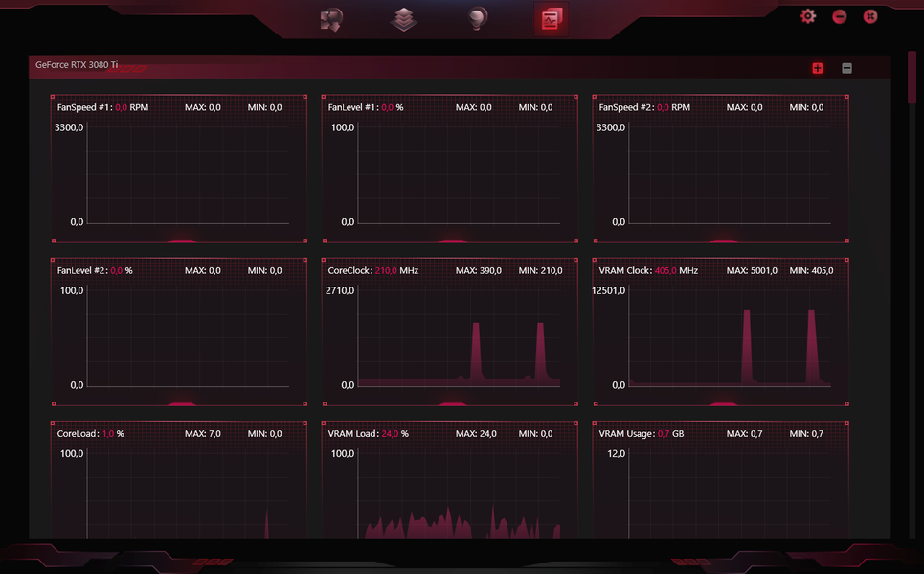The height and width of the screenshot is (574, 924).
Task: Close the application with the red X
Action: pos(870,16)
